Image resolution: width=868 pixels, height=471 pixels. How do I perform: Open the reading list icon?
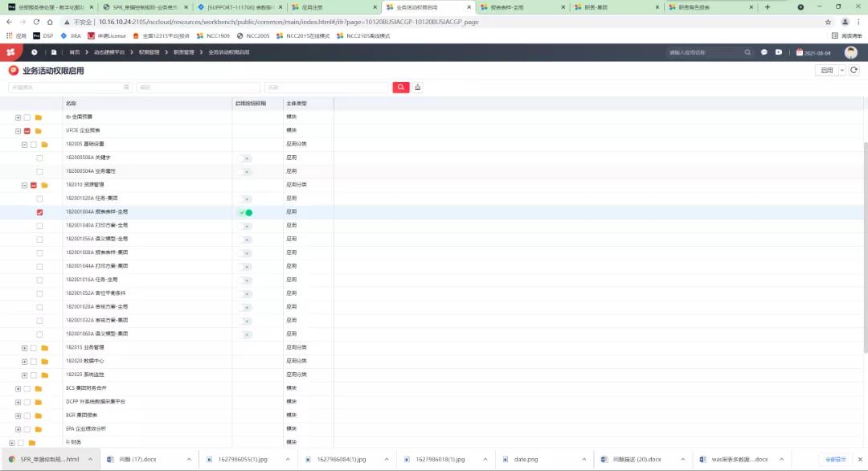(835, 35)
